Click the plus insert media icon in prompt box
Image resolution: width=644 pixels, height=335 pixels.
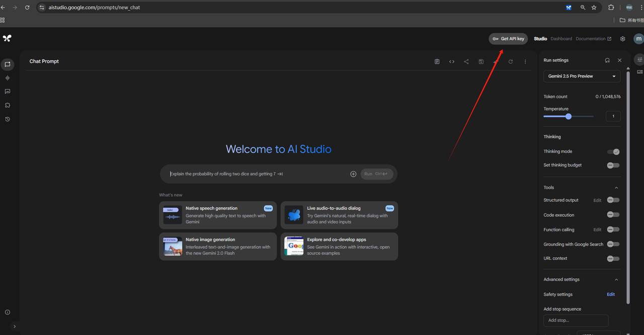(x=353, y=174)
